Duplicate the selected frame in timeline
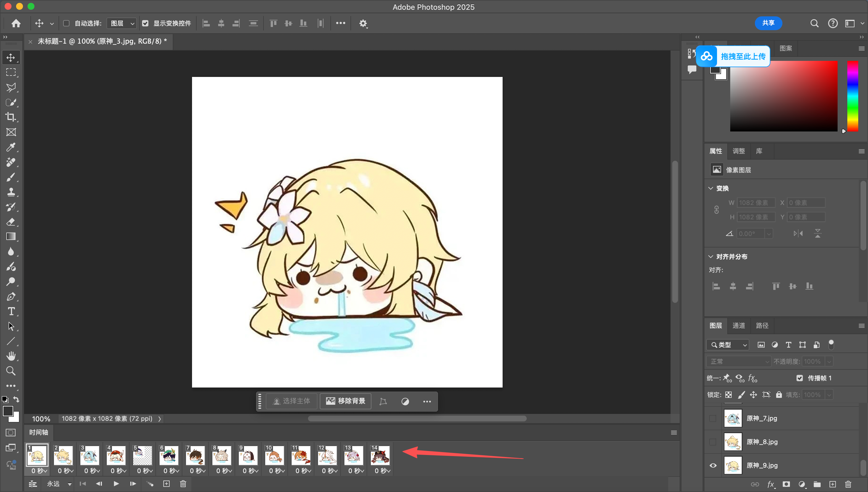The image size is (868, 492). pyautogui.click(x=166, y=484)
